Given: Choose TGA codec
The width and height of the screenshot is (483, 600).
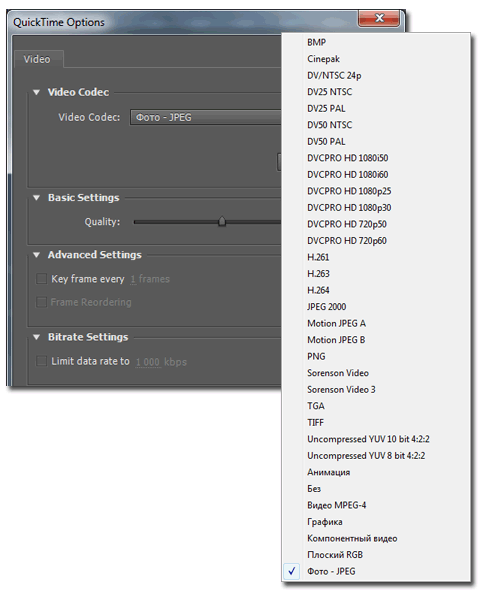Looking at the screenshot, I should pyautogui.click(x=376, y=406).
